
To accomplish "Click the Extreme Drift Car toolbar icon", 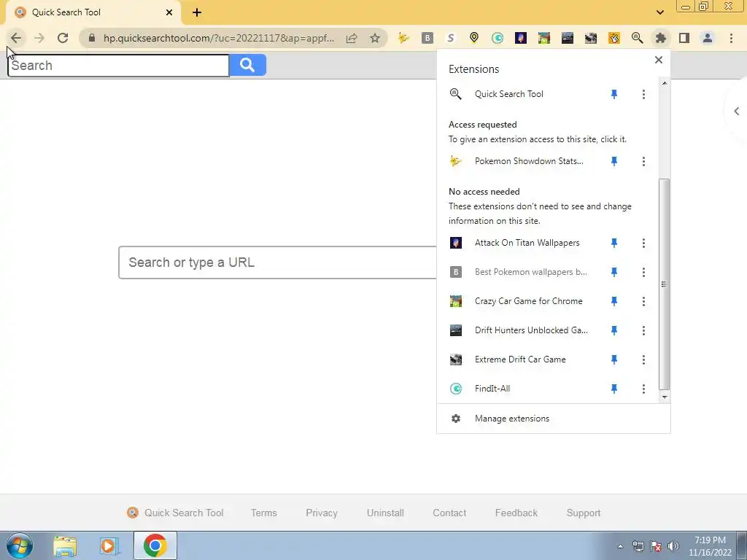I will coord(591,38).
